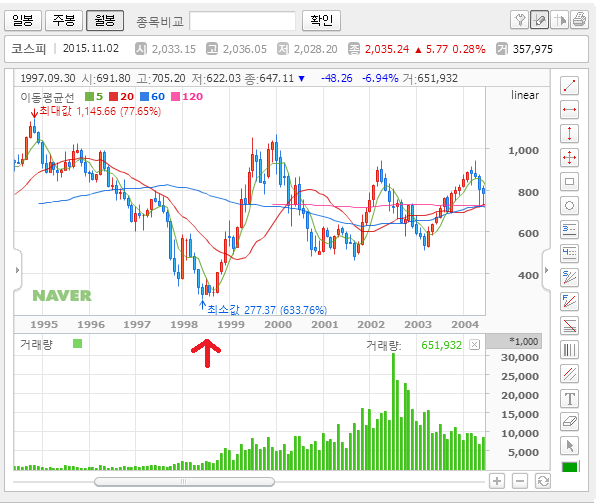This screenshot has width=596, height=503.
Task: Click the 2002 year axis label
Action: click(371, 325)
